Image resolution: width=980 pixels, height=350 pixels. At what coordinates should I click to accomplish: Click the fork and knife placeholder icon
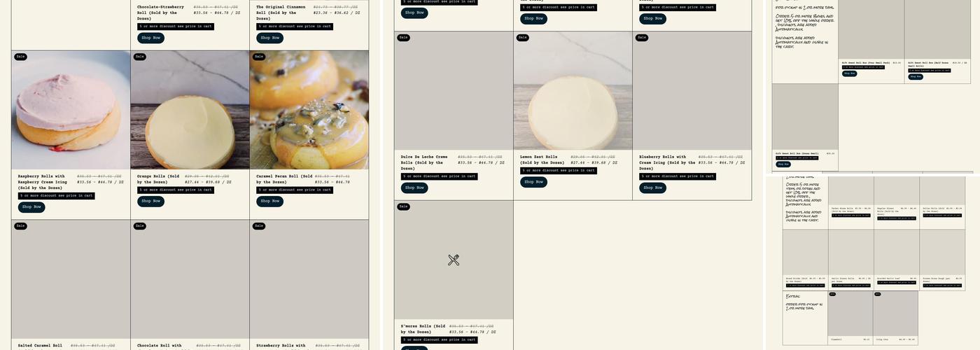[x=453, y=260]
